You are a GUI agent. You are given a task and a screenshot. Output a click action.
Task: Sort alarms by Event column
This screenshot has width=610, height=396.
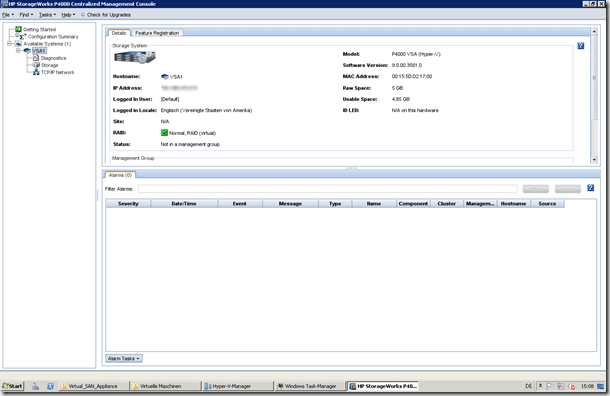tap(240, 203)
